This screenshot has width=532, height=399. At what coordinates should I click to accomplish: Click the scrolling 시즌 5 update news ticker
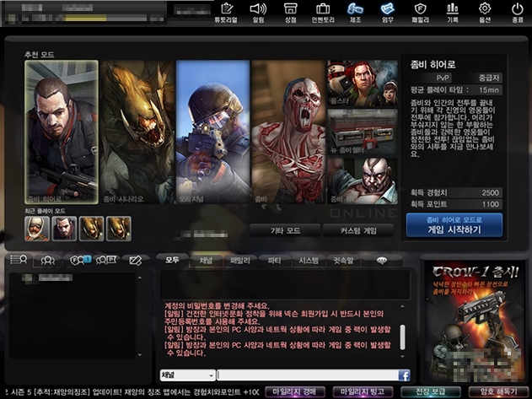tap(132, 392)
